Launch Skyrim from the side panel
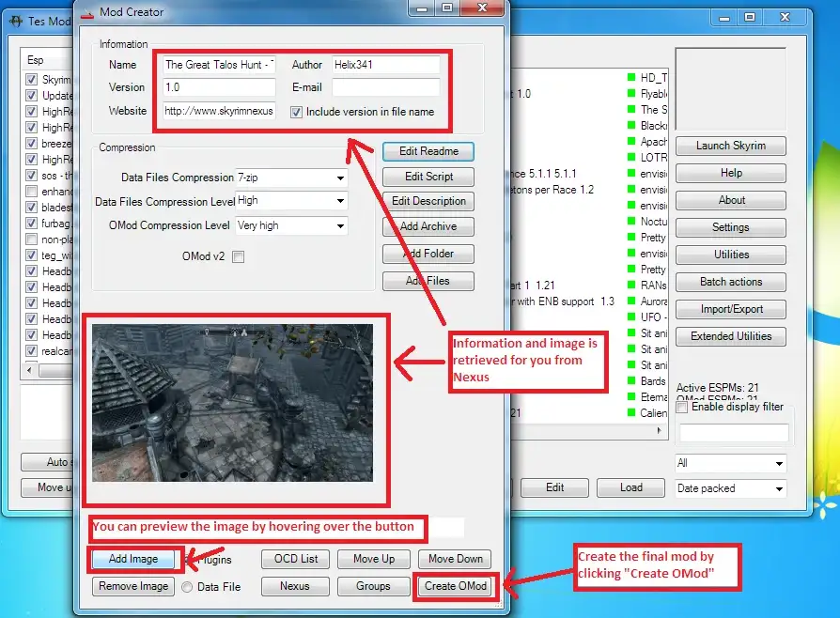The image size is (840, 618). coord(730,146)
